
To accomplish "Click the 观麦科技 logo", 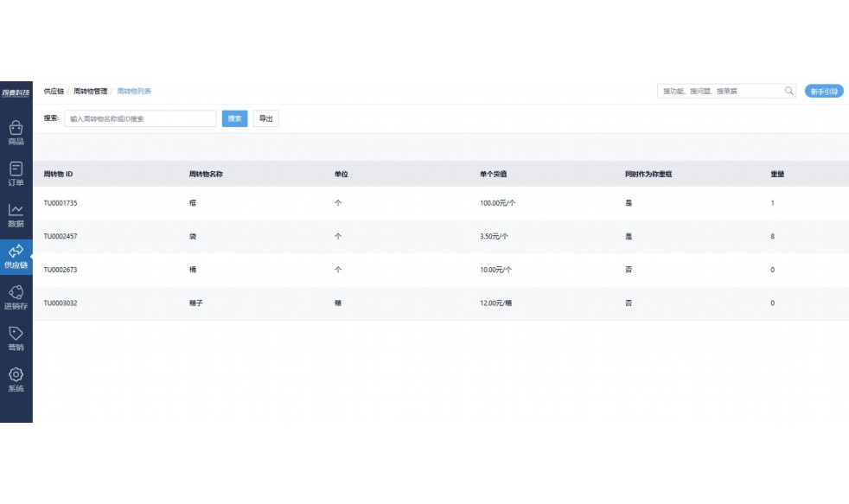I will [x=16, y=92].
